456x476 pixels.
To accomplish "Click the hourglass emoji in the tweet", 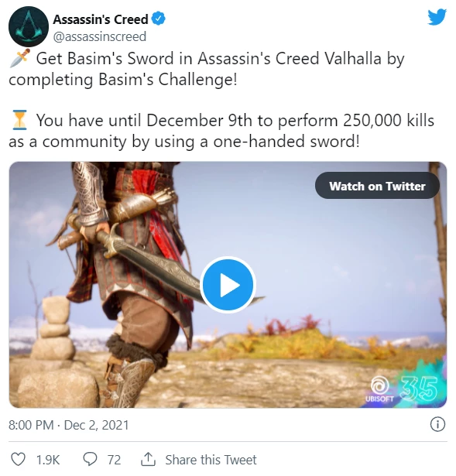I will coord(19,120).
